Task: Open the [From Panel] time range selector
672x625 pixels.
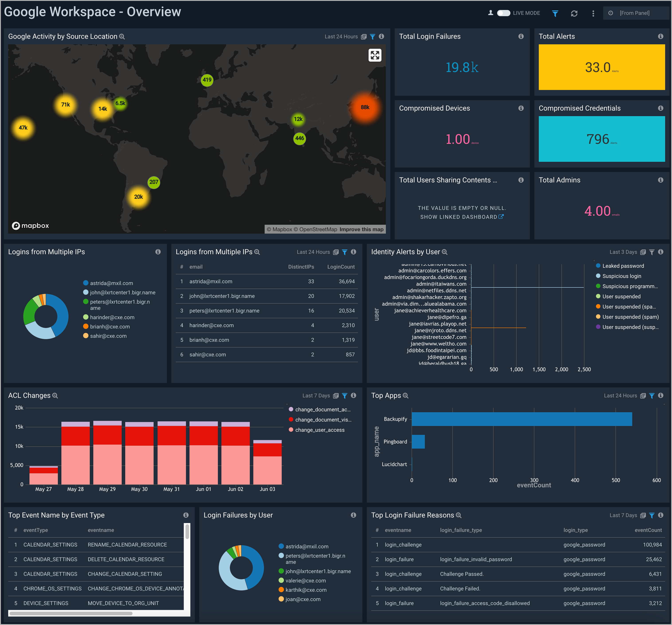Action: pyautogui.click(x=636, y=13)
